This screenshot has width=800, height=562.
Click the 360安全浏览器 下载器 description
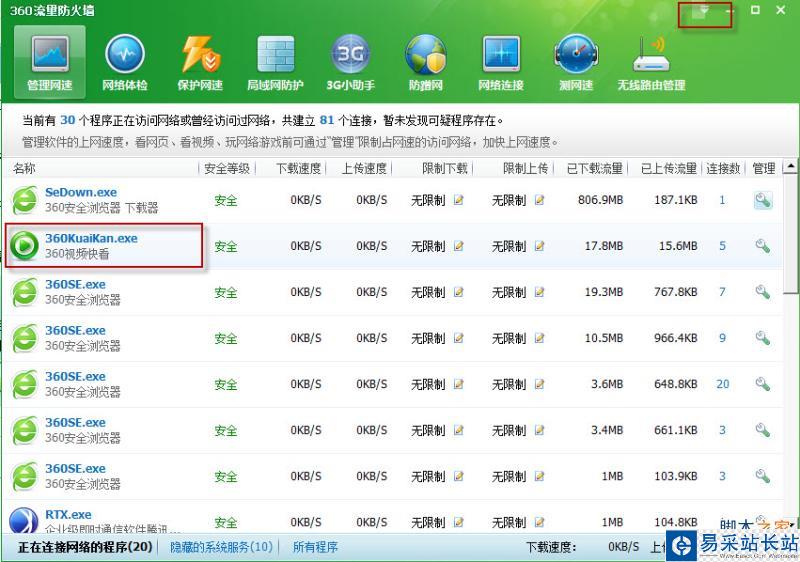pyautogui.click(x=102, y=208)
